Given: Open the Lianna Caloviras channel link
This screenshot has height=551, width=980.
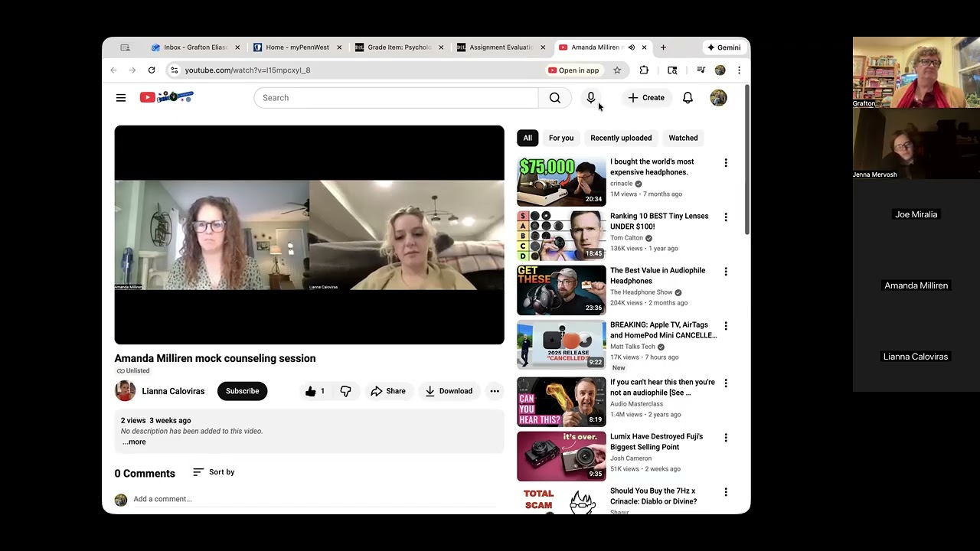Looking at the screenshot, I should [x=173, y=391].
